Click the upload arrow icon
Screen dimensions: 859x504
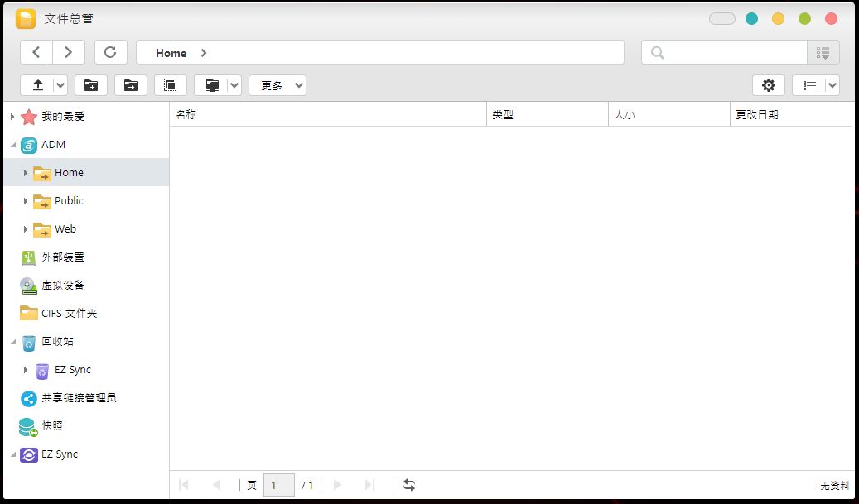pos(38,85)
